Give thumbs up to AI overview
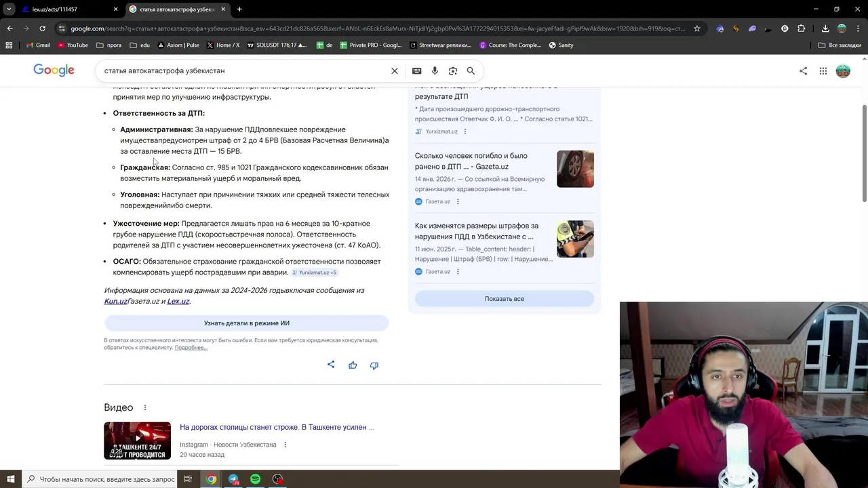Screen dimensions: 868x488 tap(353, 365)
